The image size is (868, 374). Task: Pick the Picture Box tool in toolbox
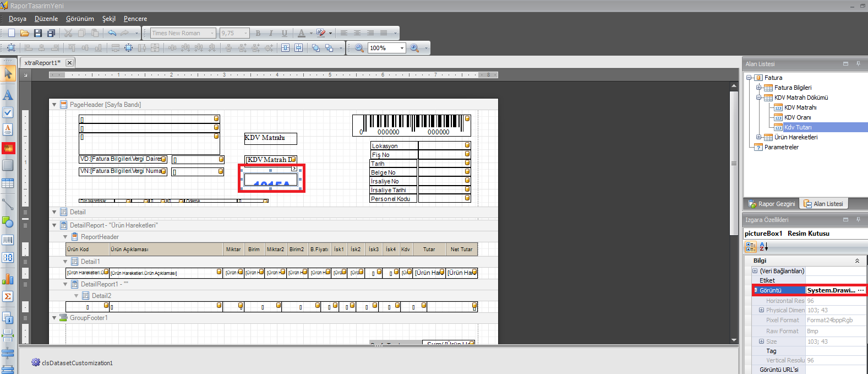(x=8, y=148)
